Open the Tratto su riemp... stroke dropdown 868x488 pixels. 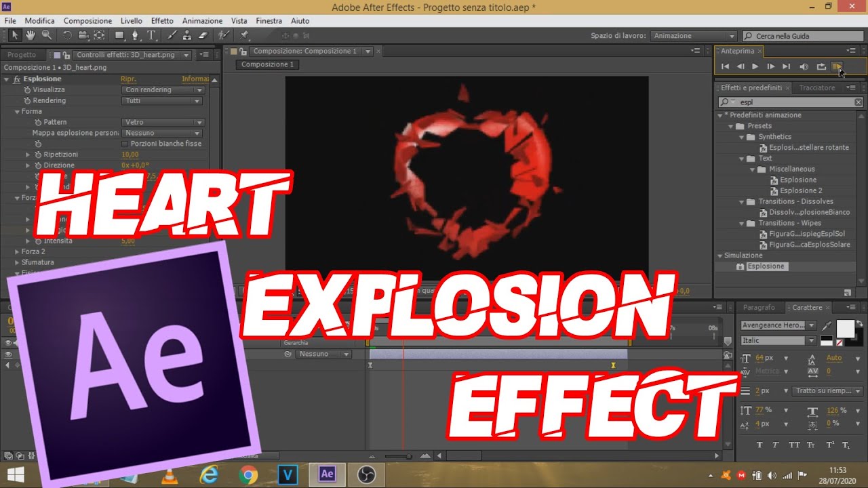coord(827,391)
